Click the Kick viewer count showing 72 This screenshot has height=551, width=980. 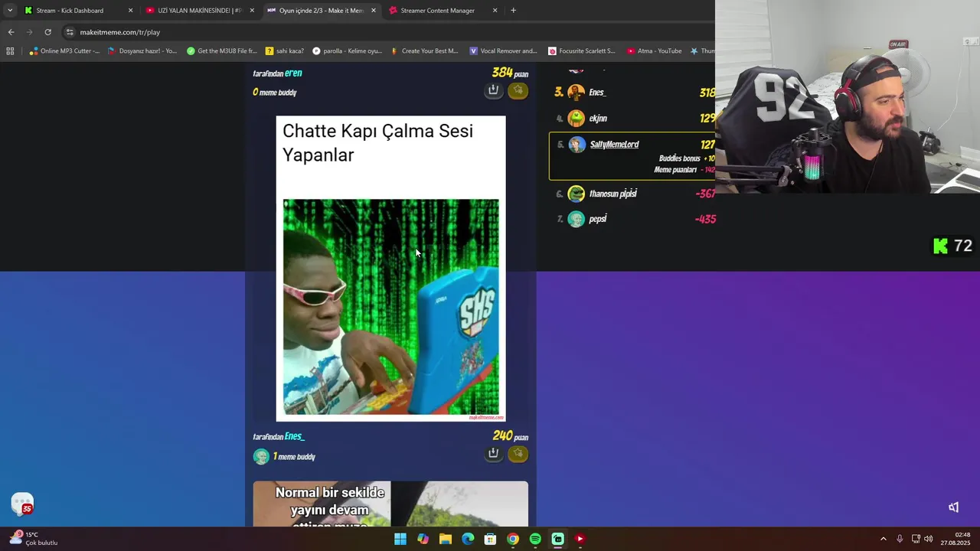pyautogui.click(x=952, y=246)
